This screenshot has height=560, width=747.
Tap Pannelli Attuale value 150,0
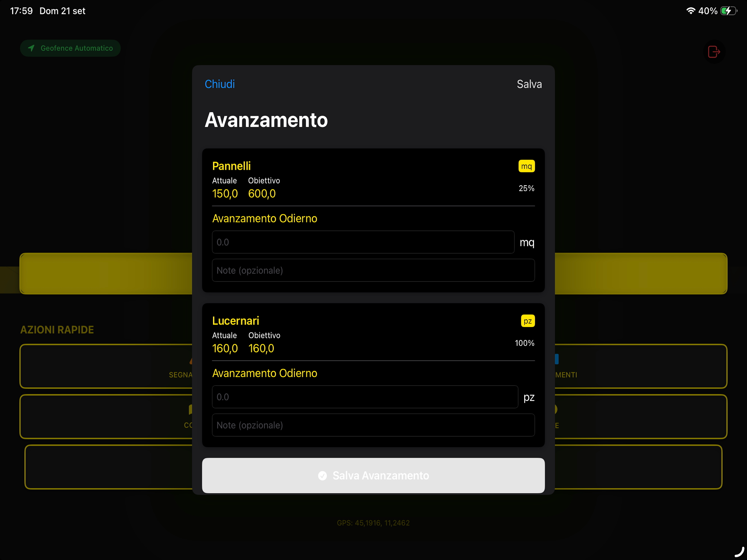[225, 194]
